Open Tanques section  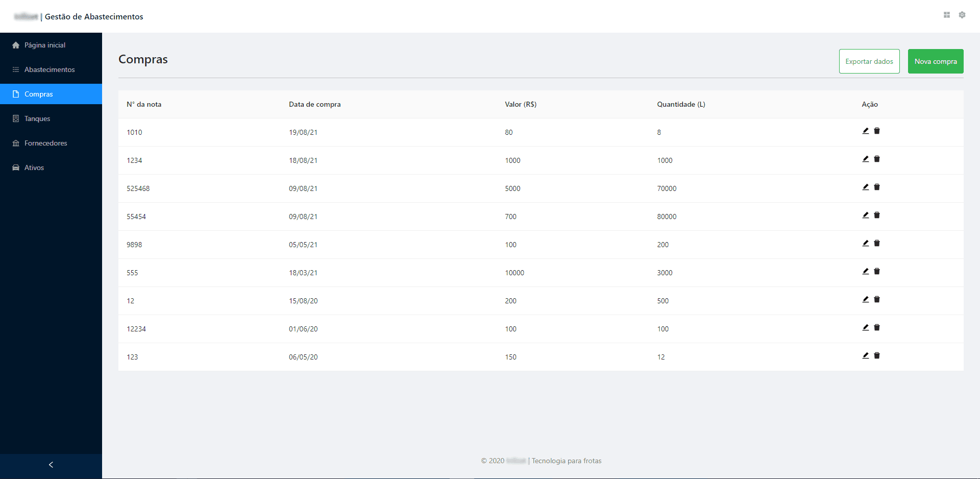tap(51, 118)
